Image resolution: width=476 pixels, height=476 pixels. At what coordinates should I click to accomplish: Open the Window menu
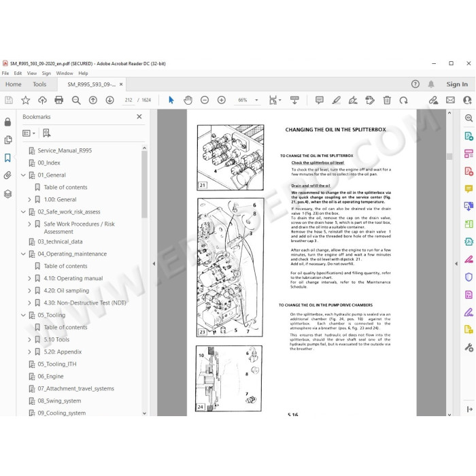(x=65, y=73)
